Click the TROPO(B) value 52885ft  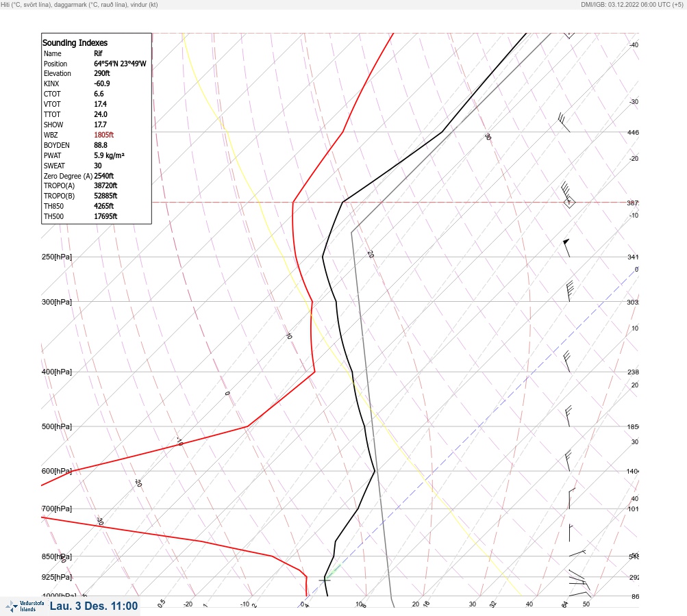click(x=105, y=196)
